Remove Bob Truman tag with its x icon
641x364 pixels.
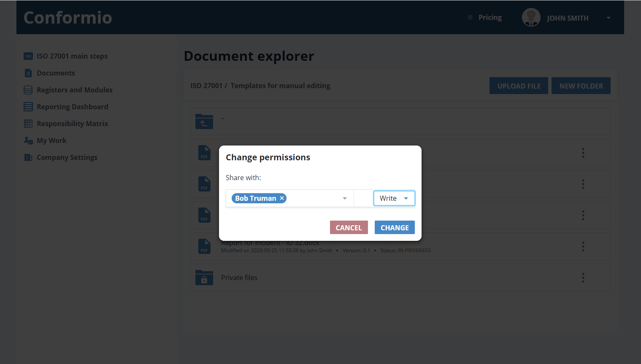282,198
